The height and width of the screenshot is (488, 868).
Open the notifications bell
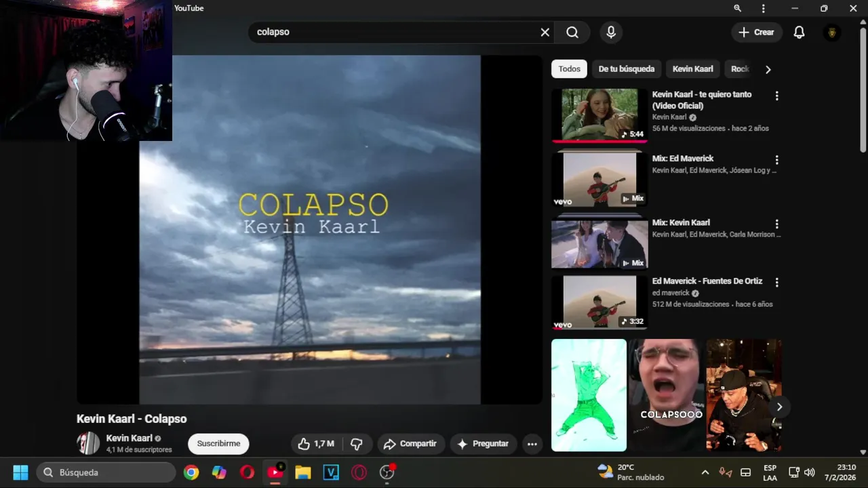pyautogui.click(x=799, y=33)
